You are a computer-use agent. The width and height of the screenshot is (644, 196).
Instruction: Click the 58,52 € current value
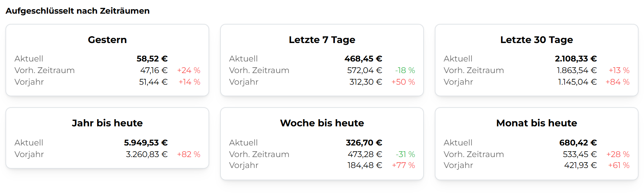click(x=152, y=59)
